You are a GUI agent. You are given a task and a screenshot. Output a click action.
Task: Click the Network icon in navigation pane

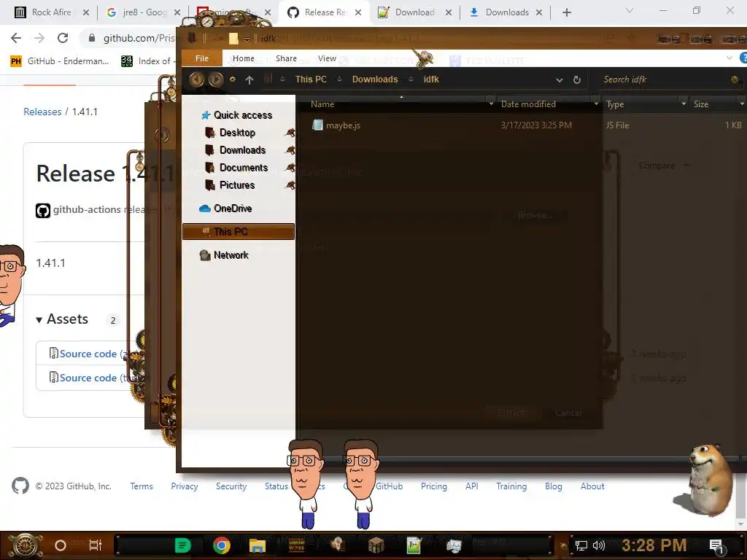coord(205,255)
